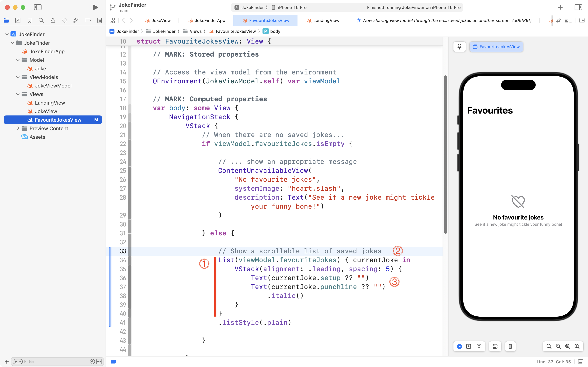Open the Bookmark navigator icon
The width and height of the screenshot is (588, 367).
tap(29, 20)
